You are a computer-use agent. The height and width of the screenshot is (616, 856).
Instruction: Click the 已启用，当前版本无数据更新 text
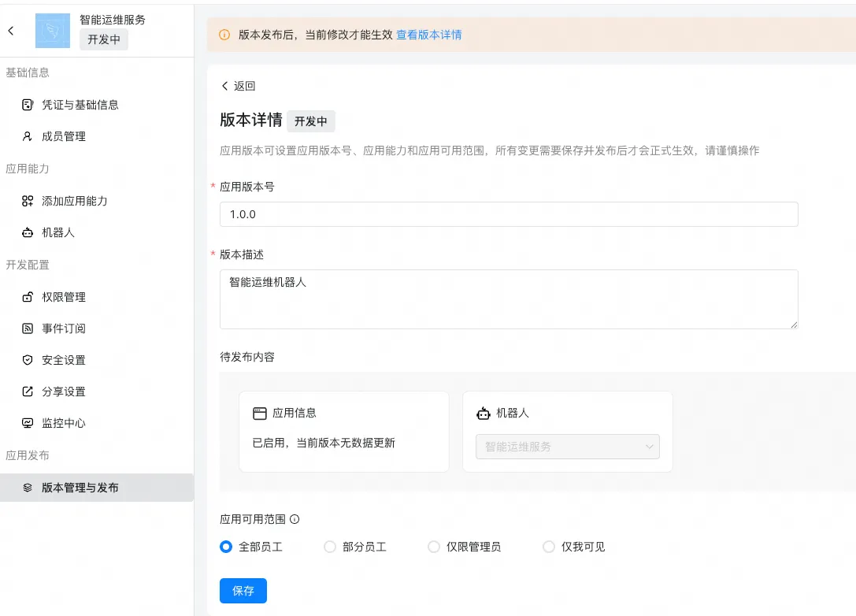click(x=324, y=443)
